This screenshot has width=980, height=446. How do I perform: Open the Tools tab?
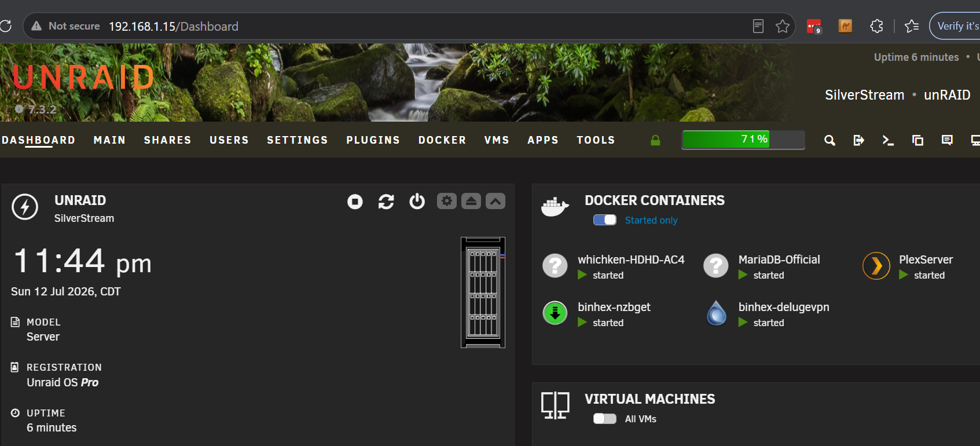[x=596, y=140]
